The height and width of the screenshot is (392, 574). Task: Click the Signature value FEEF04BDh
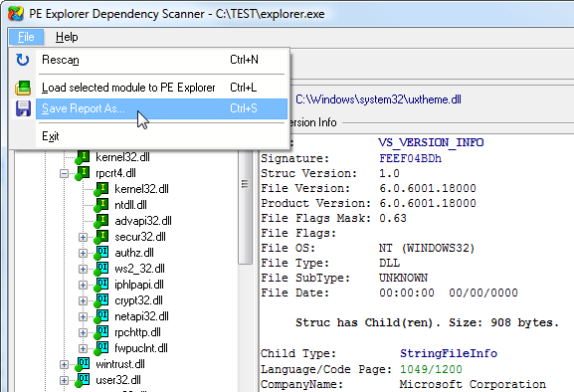tap(411, 158)
